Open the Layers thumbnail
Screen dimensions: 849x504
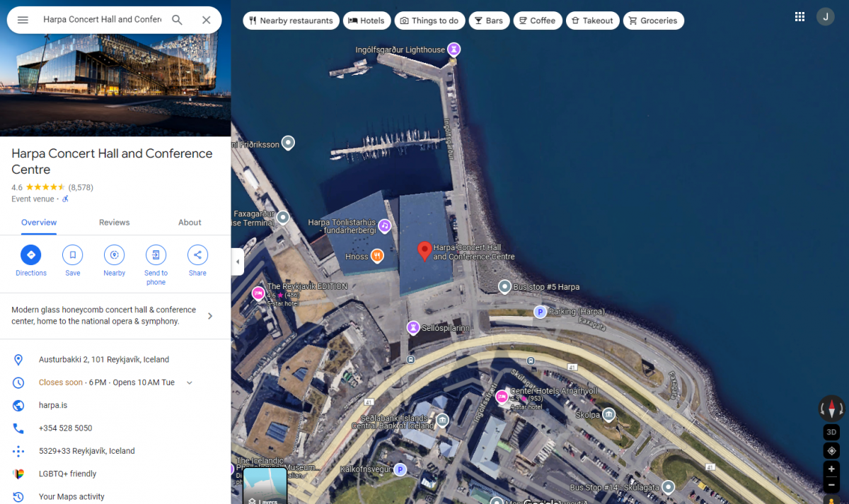265,486
